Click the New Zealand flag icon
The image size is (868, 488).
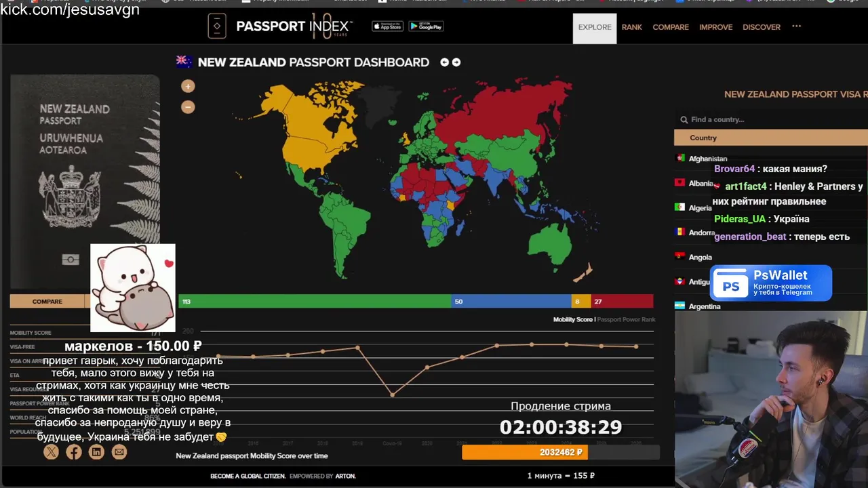click(x=184, y=62)
